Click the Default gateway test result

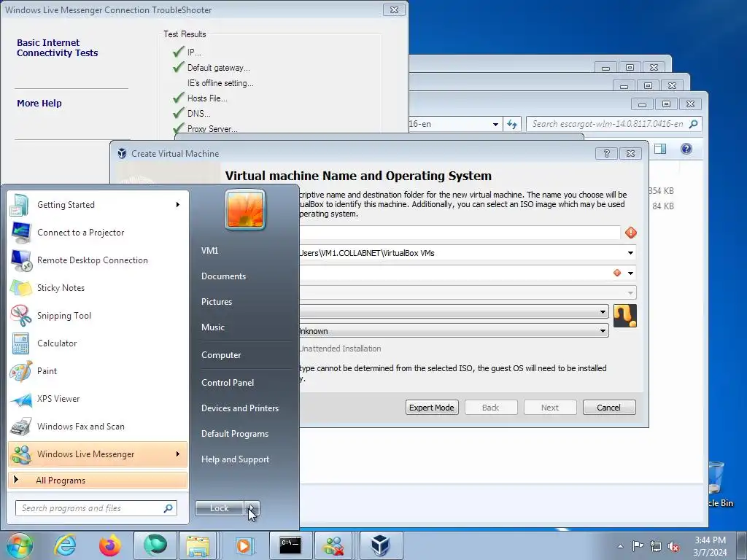tap(218, 68)
